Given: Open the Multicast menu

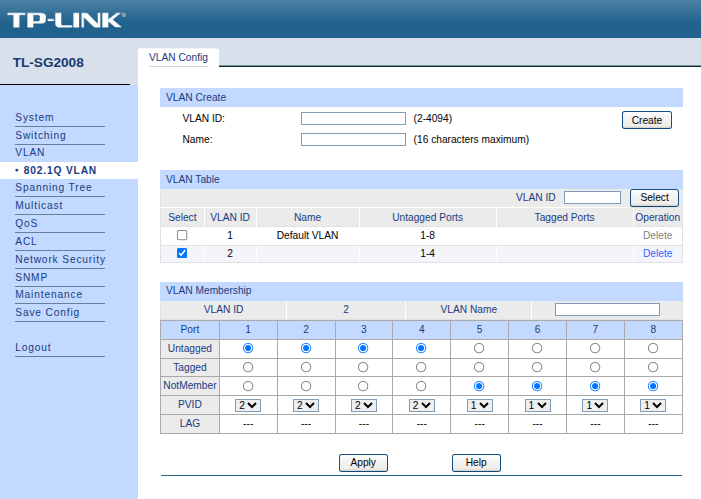Looking at the screenshot, I should (39, 205).
